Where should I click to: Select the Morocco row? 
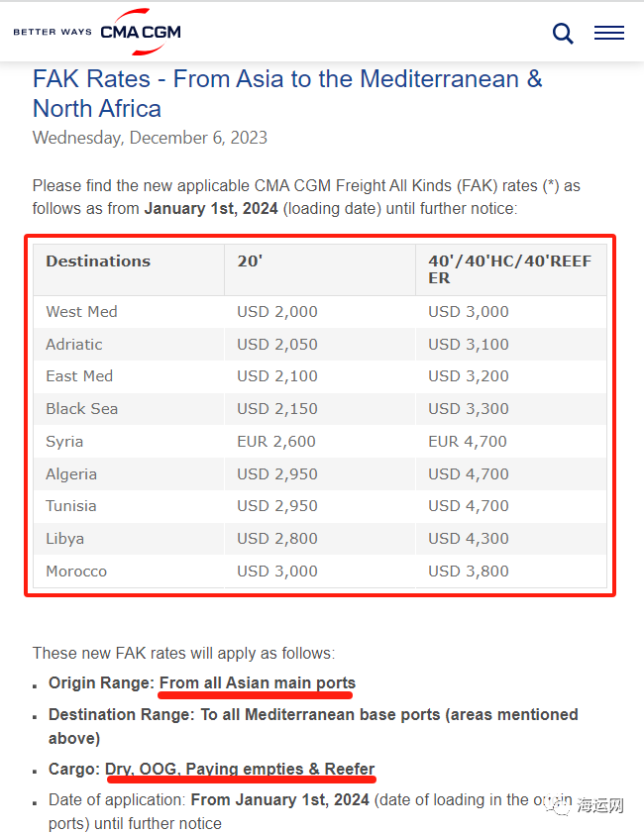[x=320, y=572]
